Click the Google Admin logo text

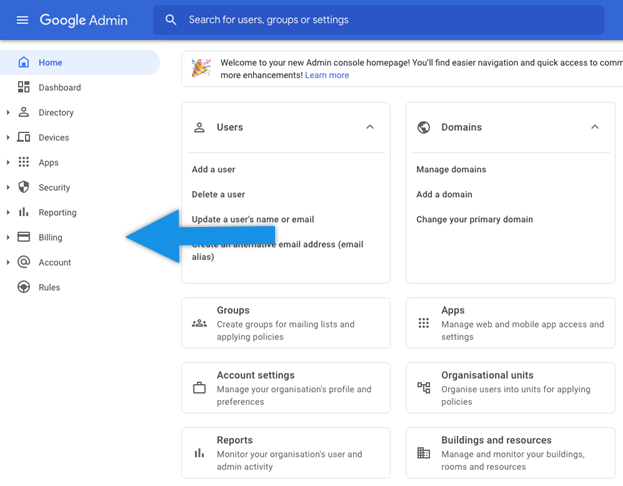pos(83,20)
